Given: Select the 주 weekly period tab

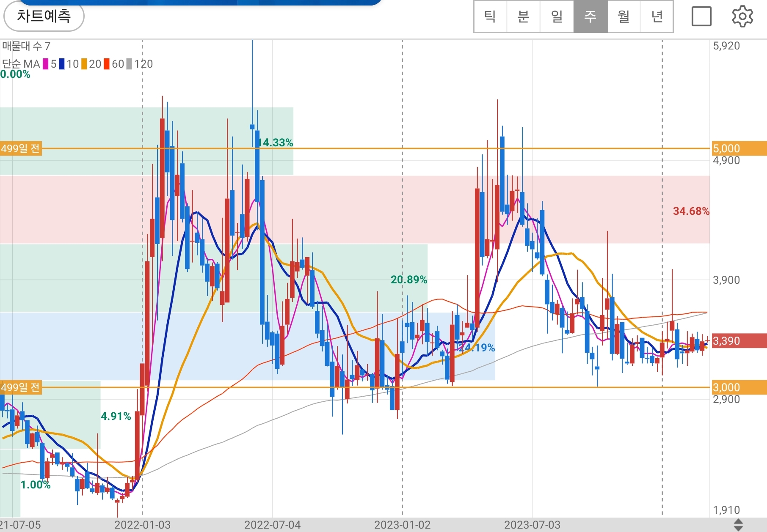Looking at the screenshot, I should pyautogui.click(x=590, y=16).
